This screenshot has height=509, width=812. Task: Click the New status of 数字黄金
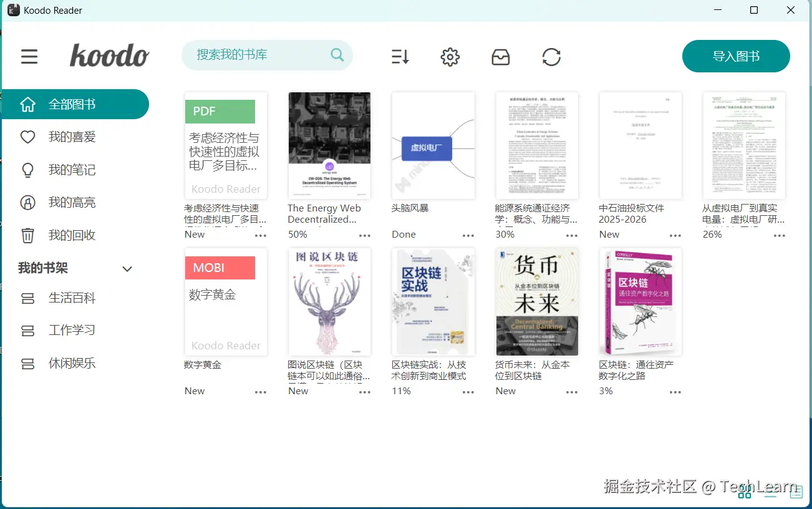(x=195, y=391)
